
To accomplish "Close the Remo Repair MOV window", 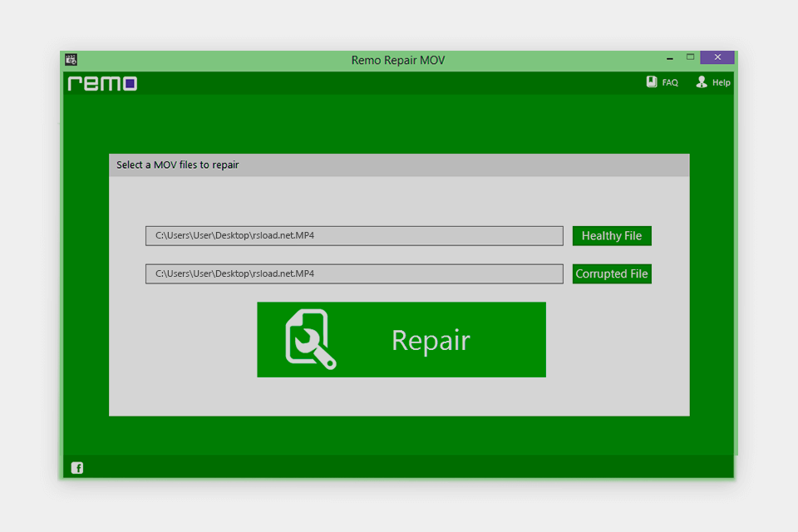I will 717,57.
